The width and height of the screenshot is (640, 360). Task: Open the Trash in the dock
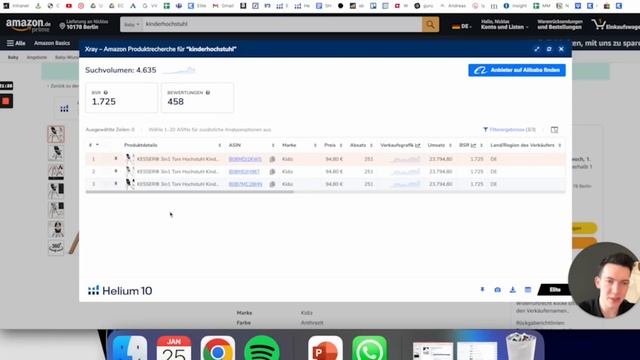(x=521, y=347)
